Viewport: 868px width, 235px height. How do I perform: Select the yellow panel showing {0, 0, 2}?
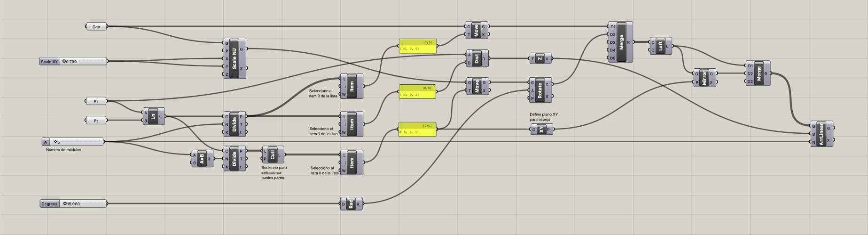(417, 92)
